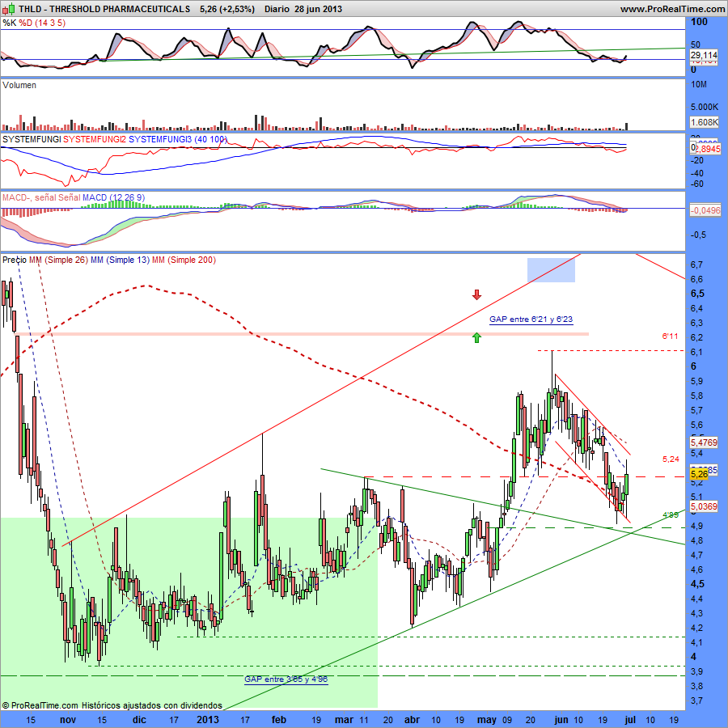Image resolution: width=728 pixels, height=728 pixels.
Task: Click the green 4'89 support label
Action: [x=671, y=515]
